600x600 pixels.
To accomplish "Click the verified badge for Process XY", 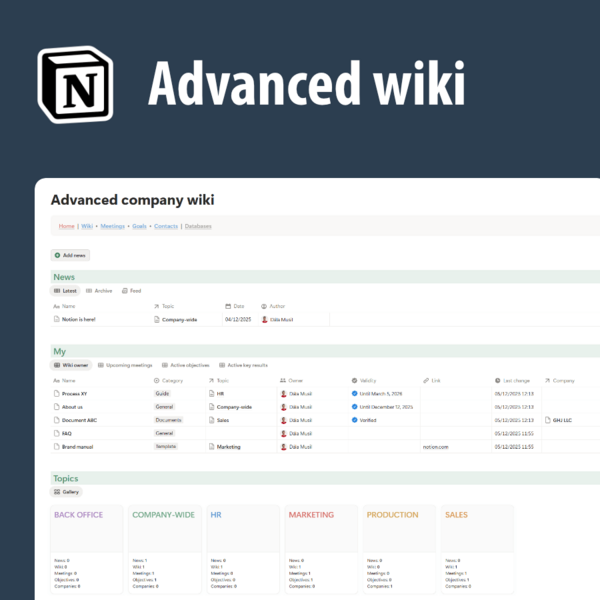I will 354,393.
